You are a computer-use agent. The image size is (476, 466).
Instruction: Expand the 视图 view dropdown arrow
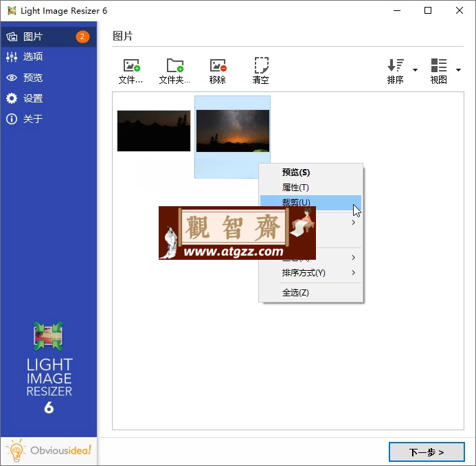point(458,70)
